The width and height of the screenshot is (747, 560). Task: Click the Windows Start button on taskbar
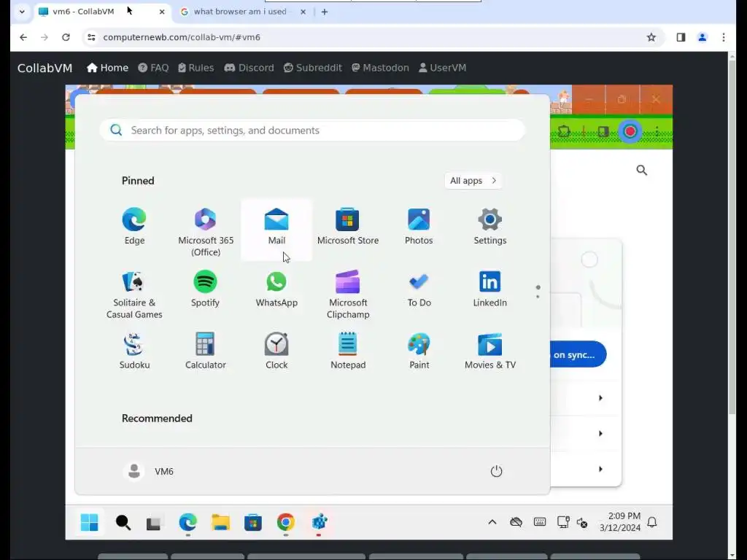(x=89, y=522)
